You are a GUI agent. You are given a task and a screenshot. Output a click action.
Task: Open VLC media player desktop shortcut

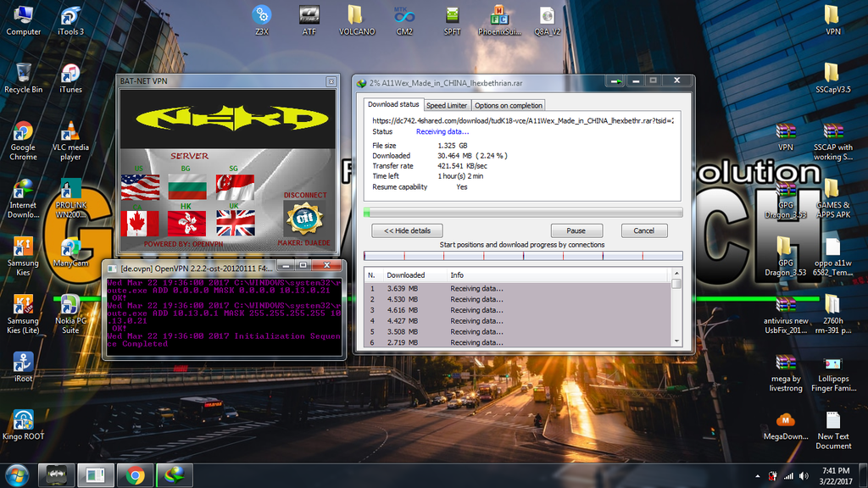coord(70,131)
